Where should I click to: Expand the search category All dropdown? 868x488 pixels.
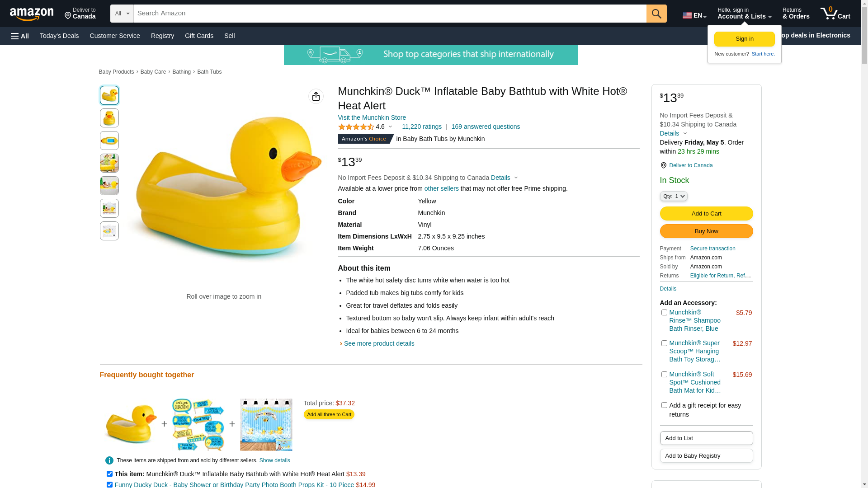[x=122, y=14]
